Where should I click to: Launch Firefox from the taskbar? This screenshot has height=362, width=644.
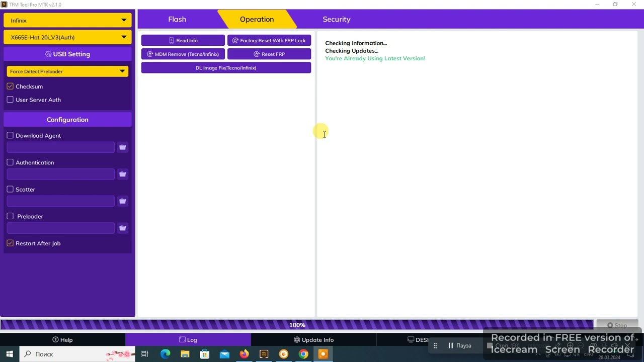pyautogui.click(x=244, y=354)
